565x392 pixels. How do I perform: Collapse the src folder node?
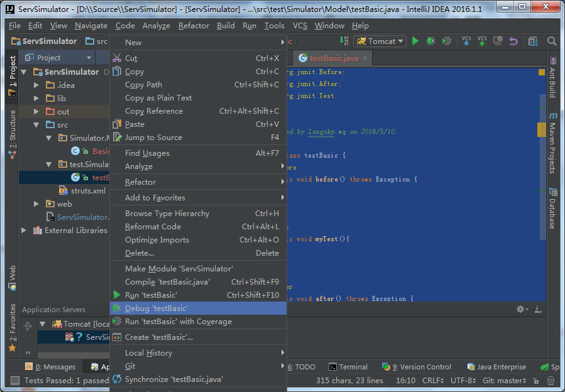tap(36, 124)
